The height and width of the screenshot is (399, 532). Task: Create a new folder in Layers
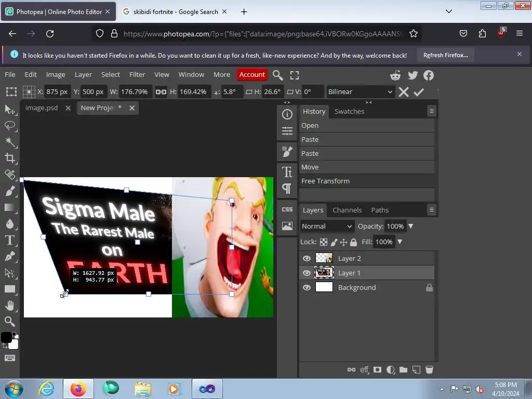click(403, 369)
